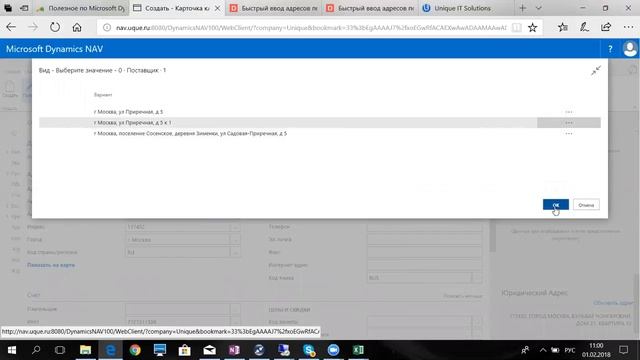Screen dimensions: 640x360
Task: Open Windows search magnifier
Action: coord(36,350)
